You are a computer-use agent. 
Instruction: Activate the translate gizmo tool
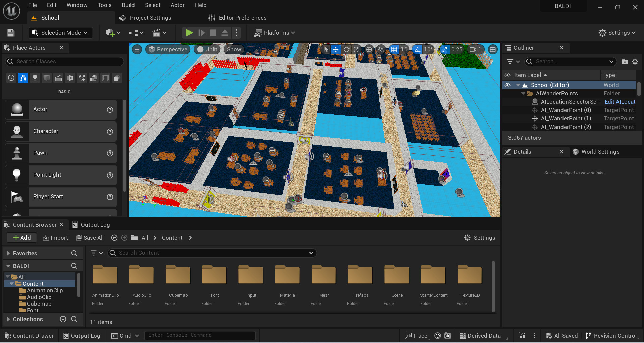click(x=336, y=50)
